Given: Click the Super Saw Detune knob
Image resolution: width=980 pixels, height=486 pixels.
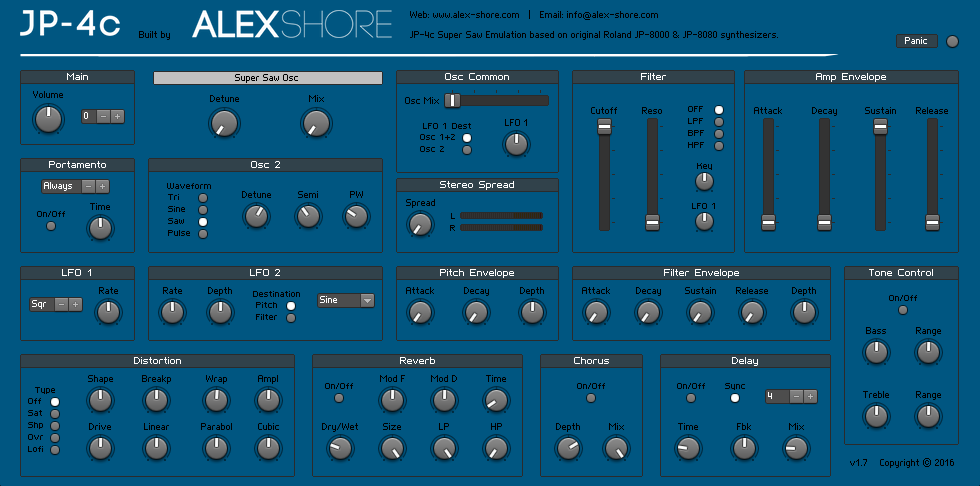Looking at the screenshot, I should click(224, 124).
